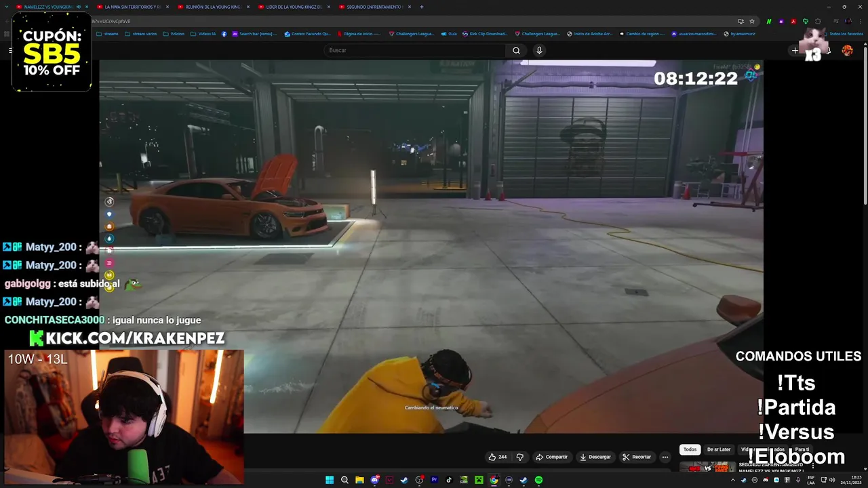Open Search bar [remix] bookmark
868x488 pixels.
[x=254, y=33]
